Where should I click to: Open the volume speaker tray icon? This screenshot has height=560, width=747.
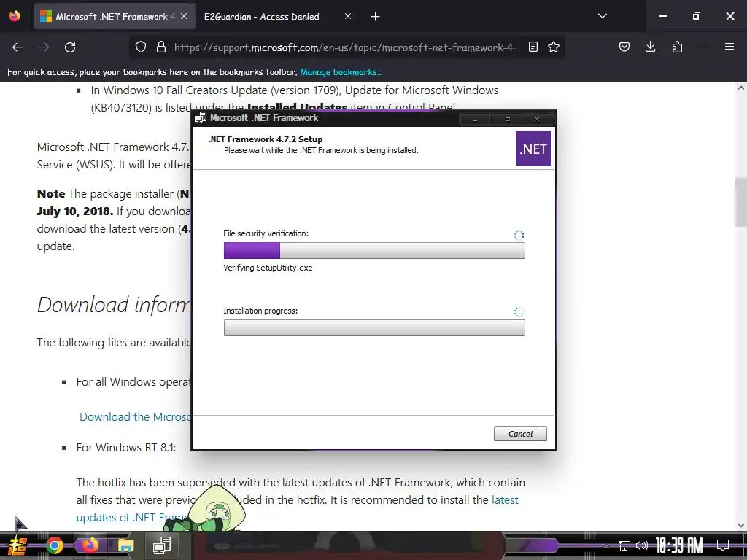click(642, 545)
